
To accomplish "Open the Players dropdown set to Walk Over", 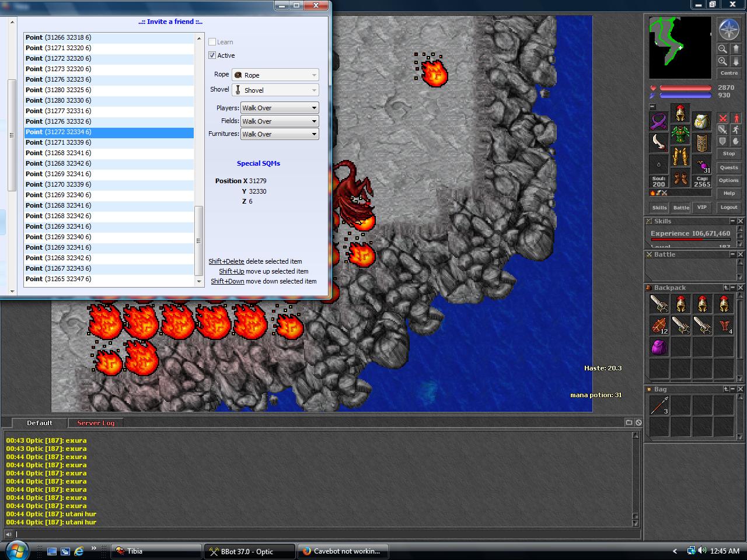I will pos(280,108).
